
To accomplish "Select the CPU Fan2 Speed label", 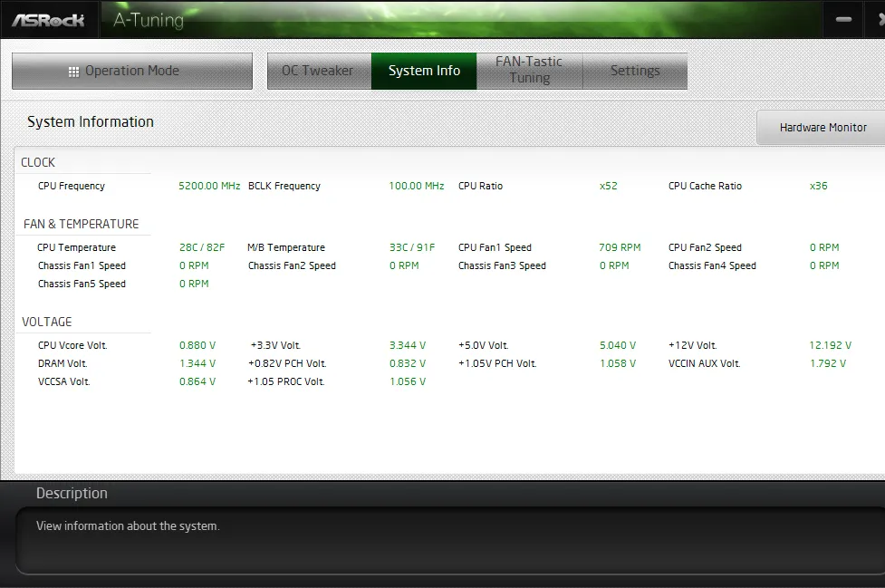I will (x=705, y=247).
